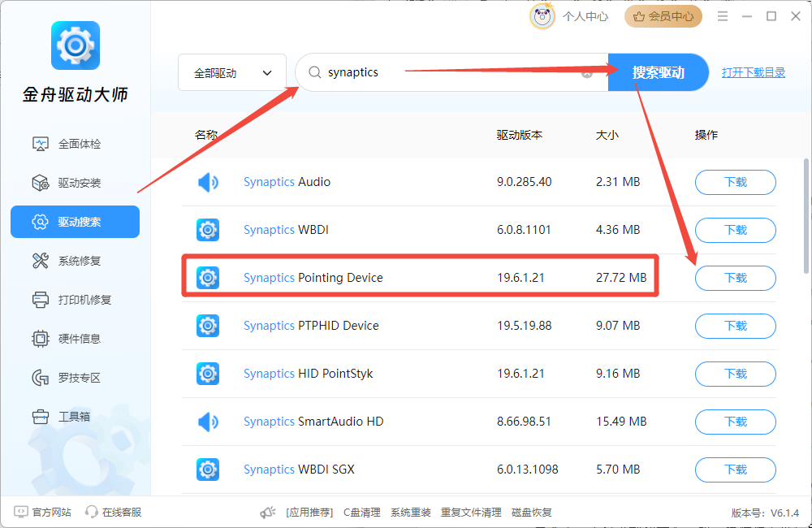The image size is (812, 528).
Task: Switch to 打印机修复
Action: point(75,300)
